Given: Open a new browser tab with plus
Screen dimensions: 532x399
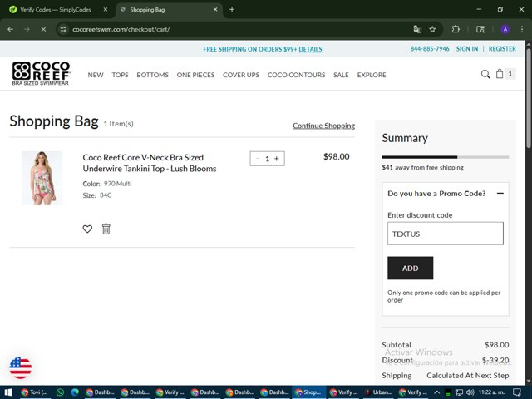Looking at the screenshot, I should 232,9.
